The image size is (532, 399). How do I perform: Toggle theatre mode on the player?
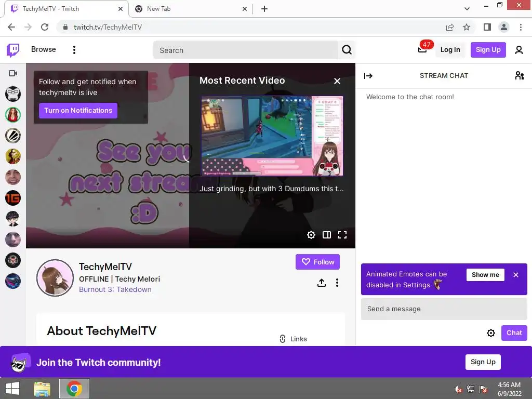[x=327, y=235]
